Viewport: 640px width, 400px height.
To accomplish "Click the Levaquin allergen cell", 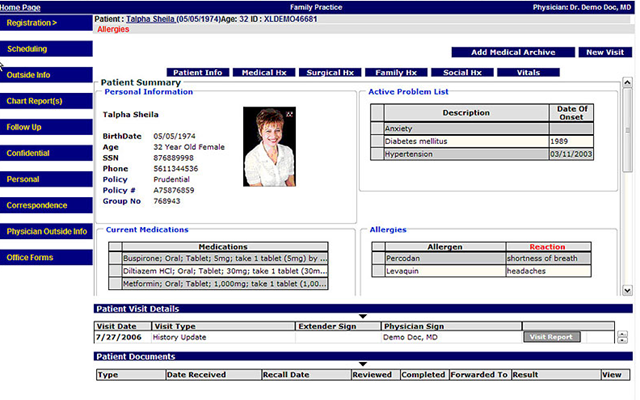I will tap(445, 271).
